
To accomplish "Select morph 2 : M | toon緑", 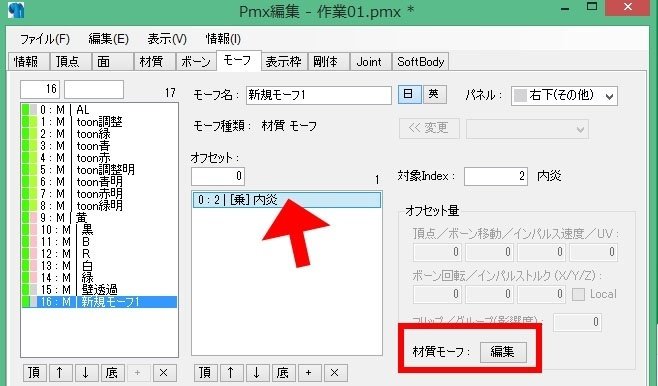I will (x=99, y=134).
